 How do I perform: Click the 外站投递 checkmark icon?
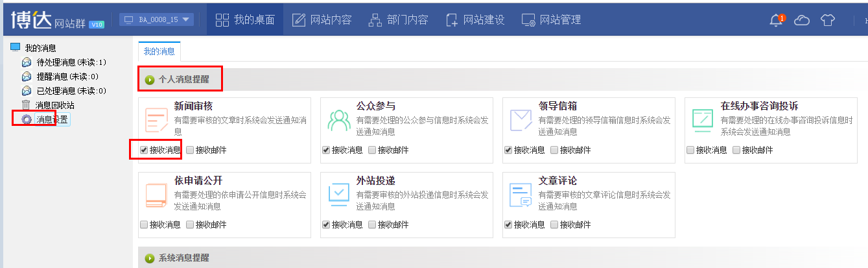coord(338,195)
